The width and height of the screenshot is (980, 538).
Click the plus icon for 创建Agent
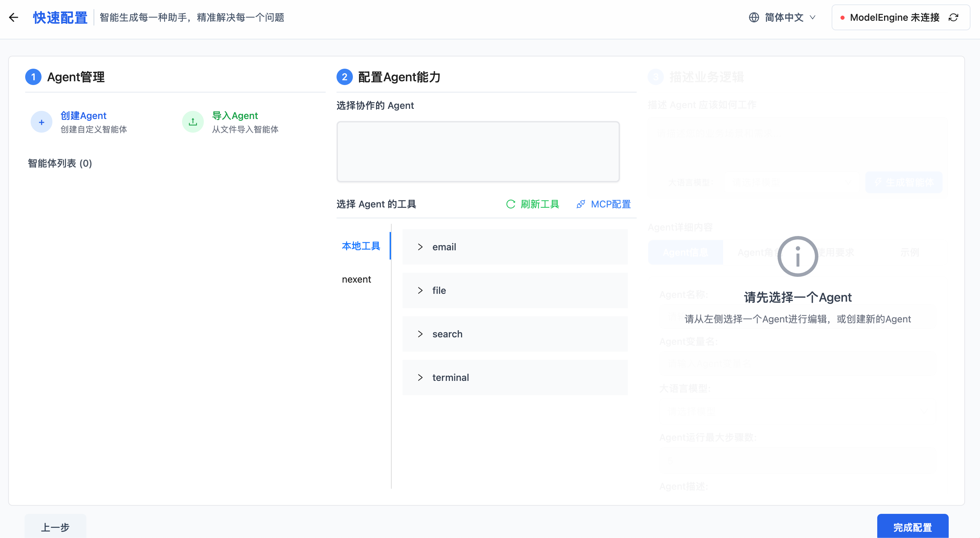click(x=42, y=122)
